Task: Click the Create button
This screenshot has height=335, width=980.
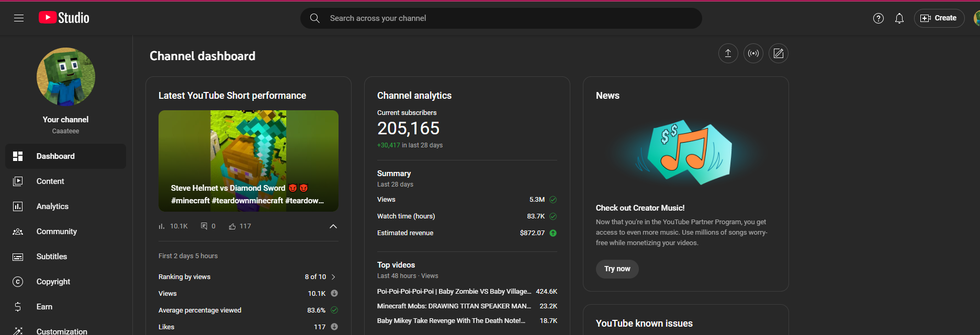Action: coord(939,18)
